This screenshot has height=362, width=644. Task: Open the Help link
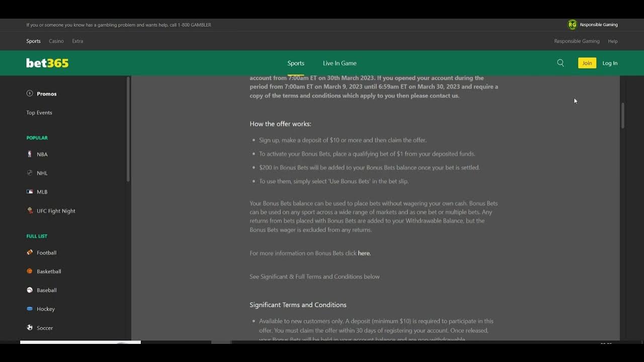click(x=613, y=41)
